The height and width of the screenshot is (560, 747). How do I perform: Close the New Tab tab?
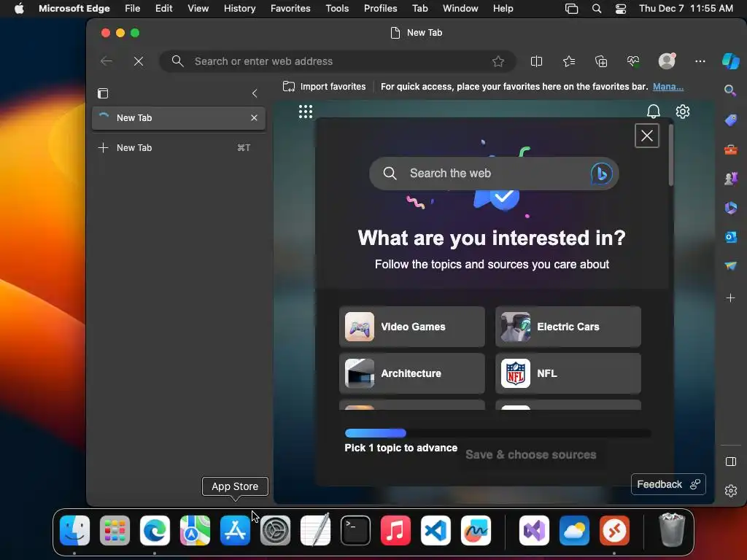254,117
